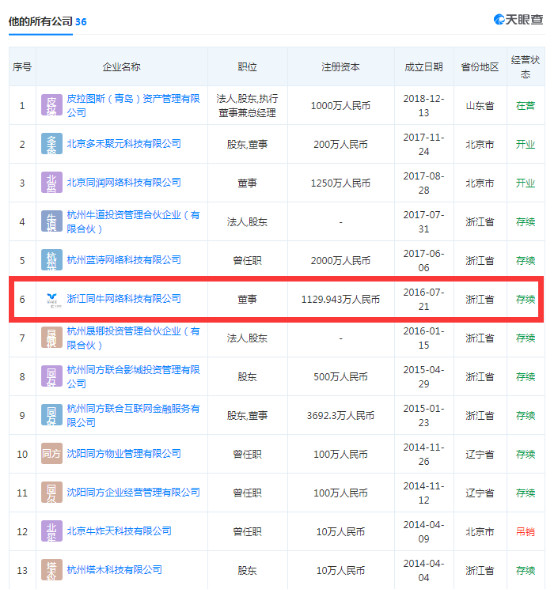Click the 同方 logo of 沈阳同方物业管理有限公司

[x=52, y=454]
